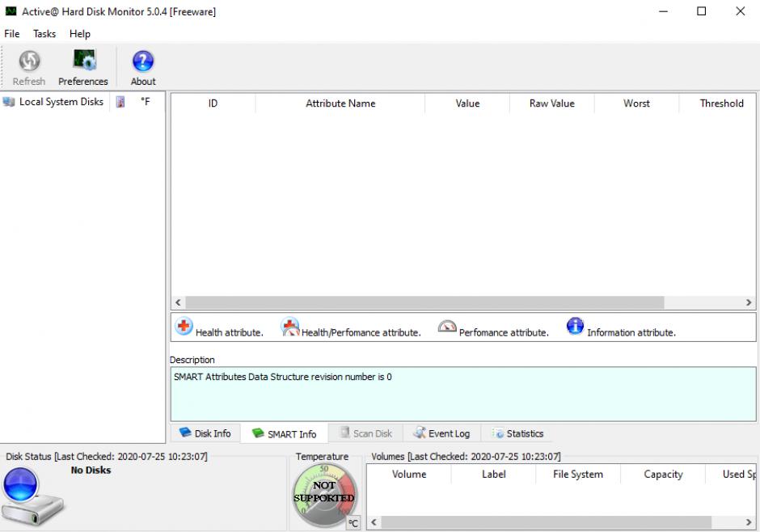Click the Disk Status last checked text
Viewport: 760px width, 532px height.
click(x=107, y=457)
